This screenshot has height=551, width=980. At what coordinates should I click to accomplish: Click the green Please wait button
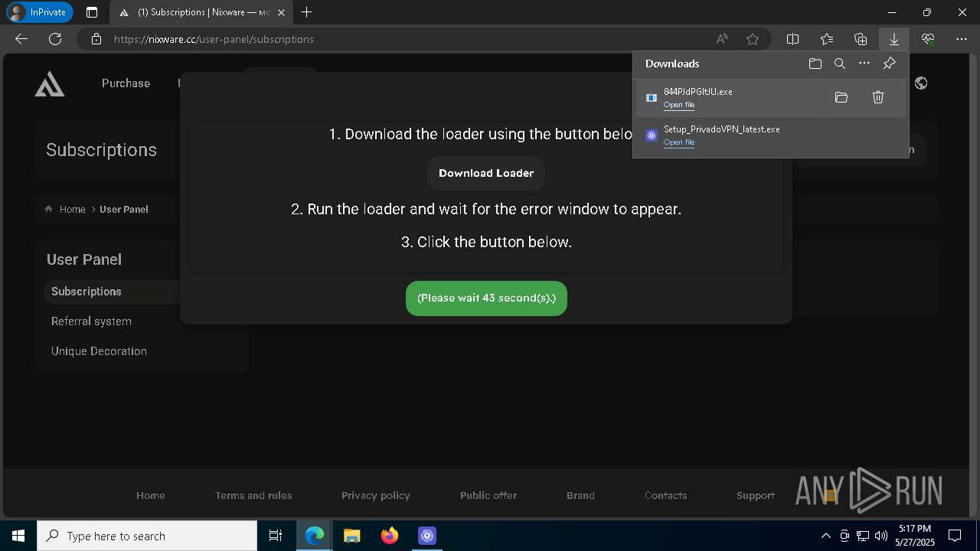(486, 298)
